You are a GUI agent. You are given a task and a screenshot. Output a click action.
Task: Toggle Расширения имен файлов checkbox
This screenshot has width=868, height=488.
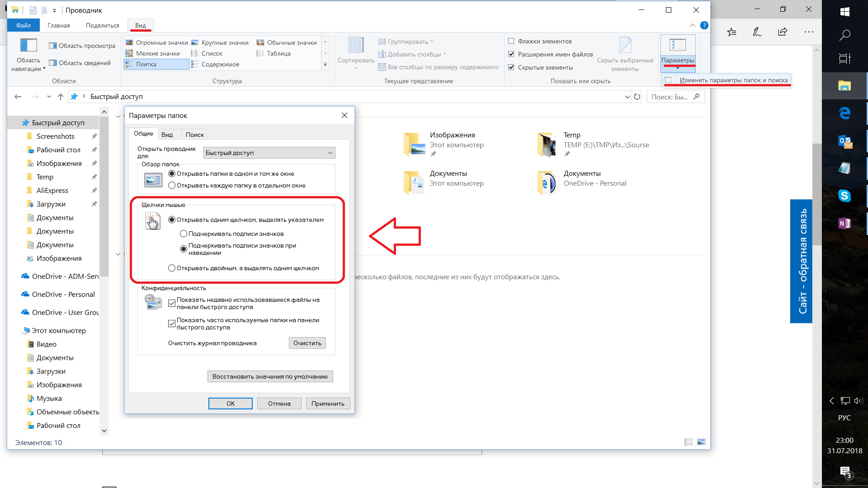(x=511, y=54)
